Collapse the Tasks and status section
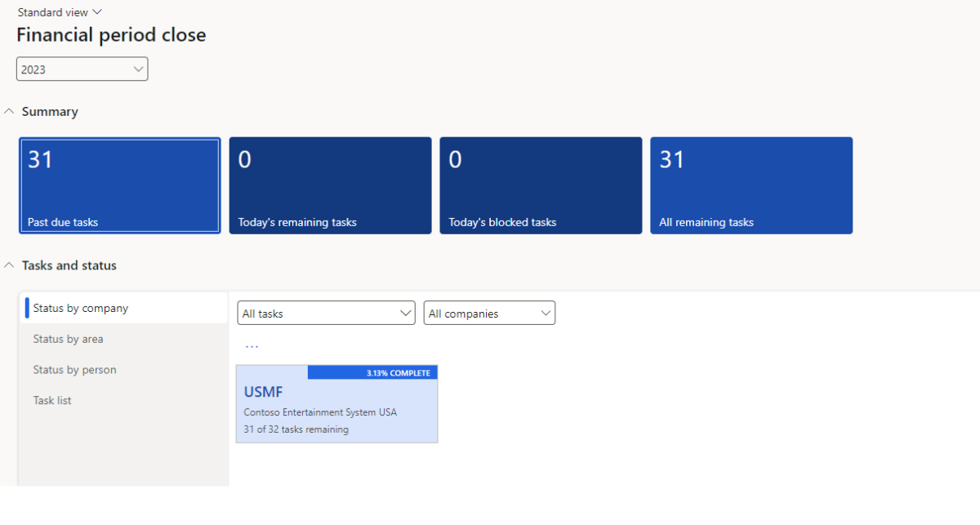The width and height of the screenshot is (980, 525). click(x=10, y=265)
